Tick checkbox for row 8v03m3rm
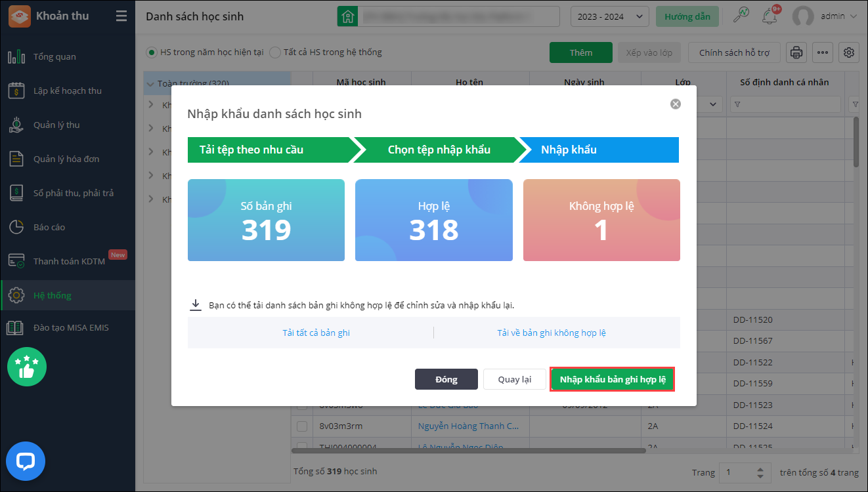This screenshot has width=868, height=492. [302, 426]
